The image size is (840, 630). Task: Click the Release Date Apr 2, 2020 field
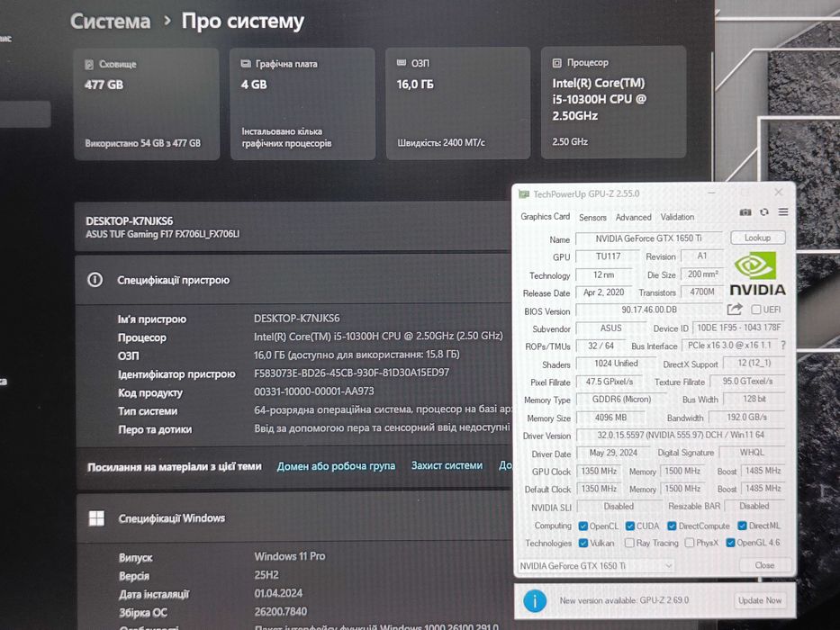[x=604, y=292]
